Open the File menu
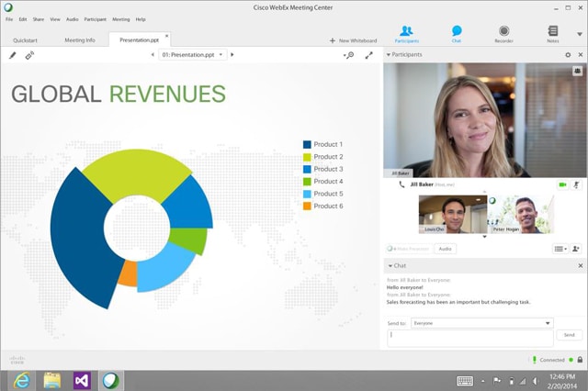The width and height of the screenshot is (588, 391). [x=9, y=19]
